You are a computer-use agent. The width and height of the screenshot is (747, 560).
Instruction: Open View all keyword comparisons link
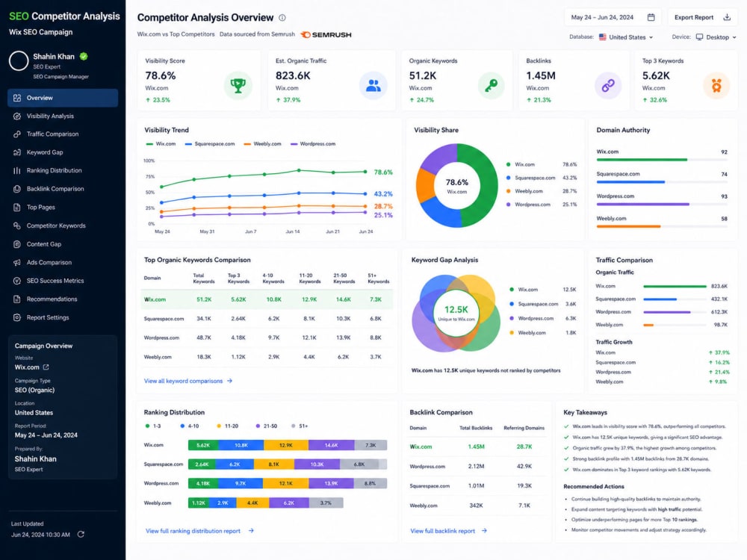(x=188, y=381)
